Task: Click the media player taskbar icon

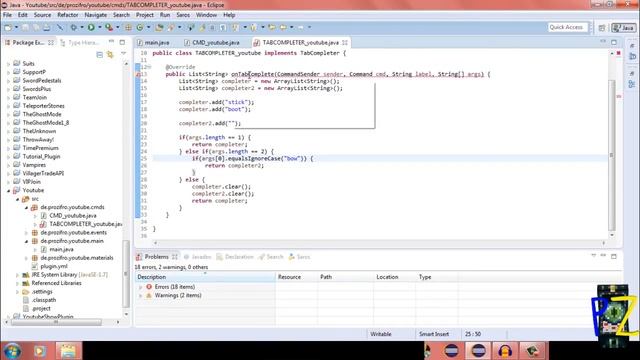Action: (40, 351)
